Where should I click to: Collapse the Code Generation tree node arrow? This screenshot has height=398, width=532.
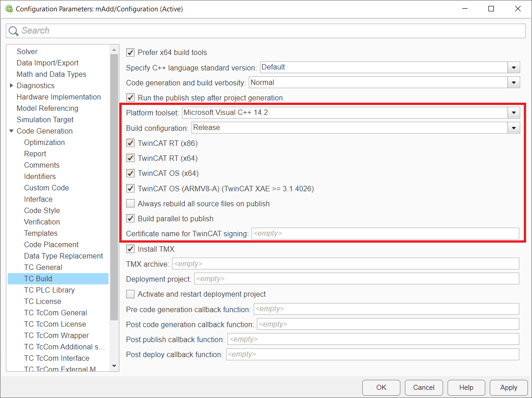[11, 131]
